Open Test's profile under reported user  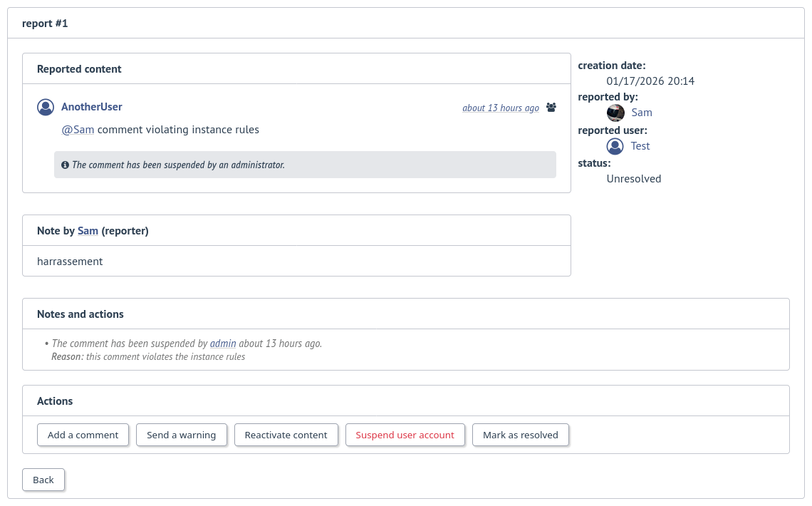(x=640, y=146)
